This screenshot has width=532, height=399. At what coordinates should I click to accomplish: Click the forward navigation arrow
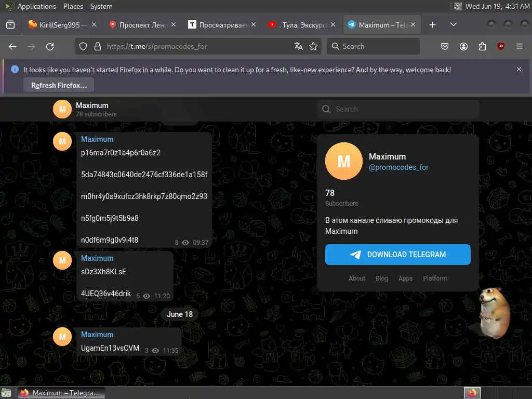coord(31,46)
